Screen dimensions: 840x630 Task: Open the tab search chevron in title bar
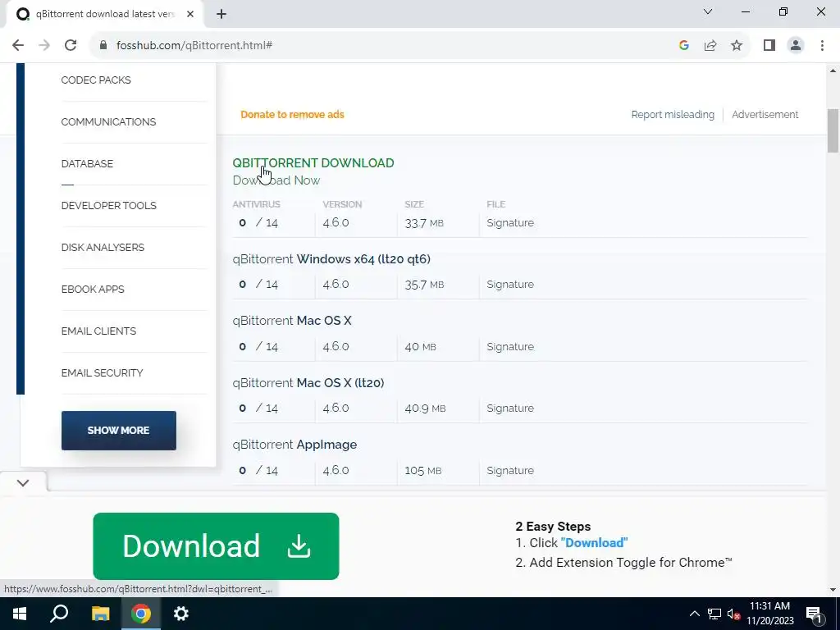708,11
